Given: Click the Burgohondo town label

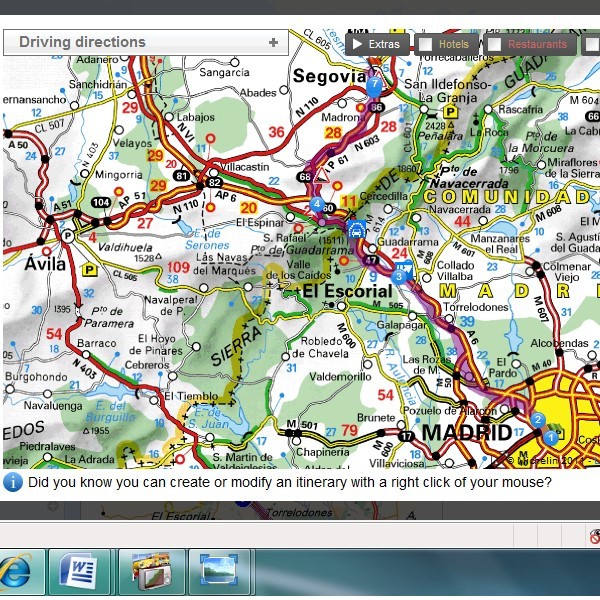Looking at the screenshot, I should click(x=36, y=377).
